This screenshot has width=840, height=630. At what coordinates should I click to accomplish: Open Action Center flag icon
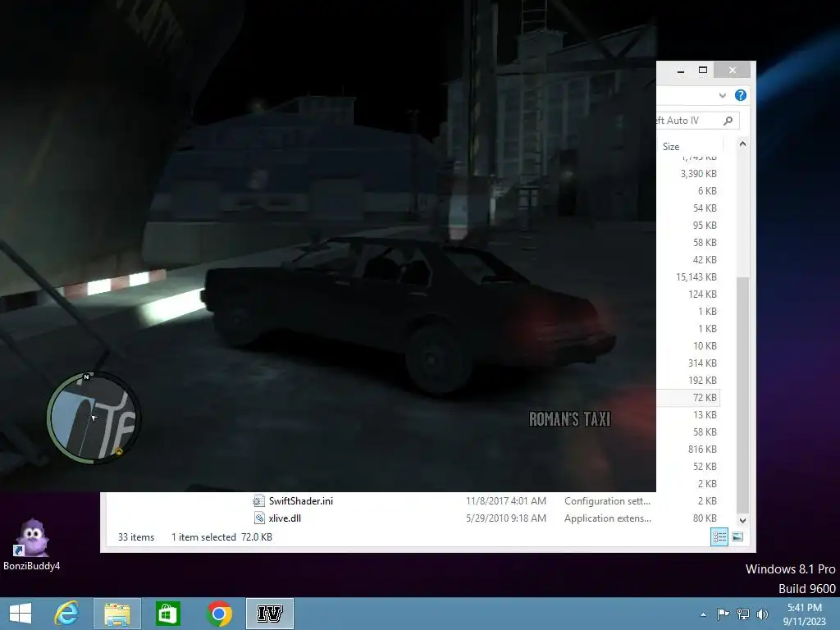[x=723, y=614]
